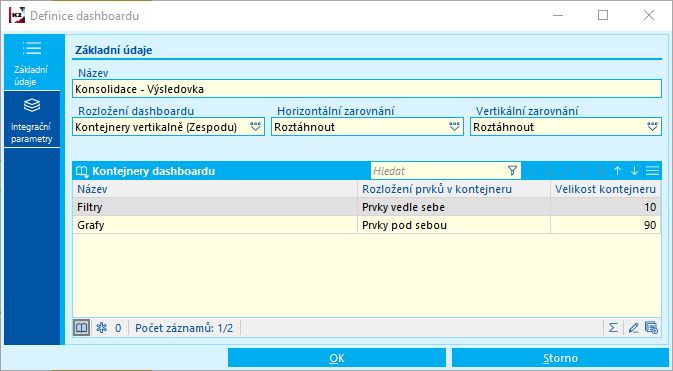673x371 pixels.
Task: Click the Název input field
Action: (x=367, y=89)
